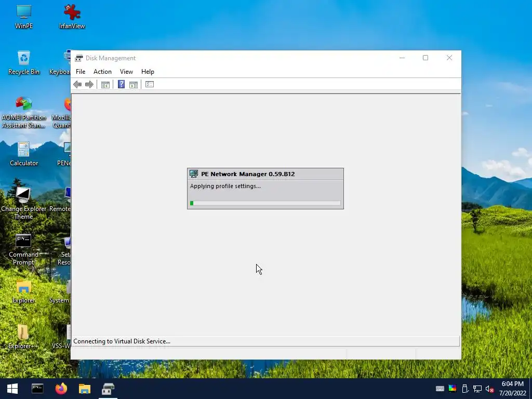Click the PE Network Manager progress bar

(x=265, y=203)
